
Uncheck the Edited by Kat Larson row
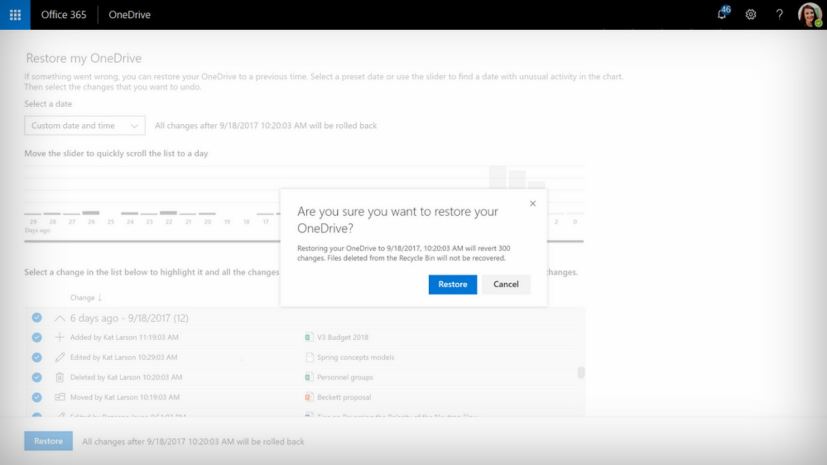pyautogui.click(x=36, y=357)
